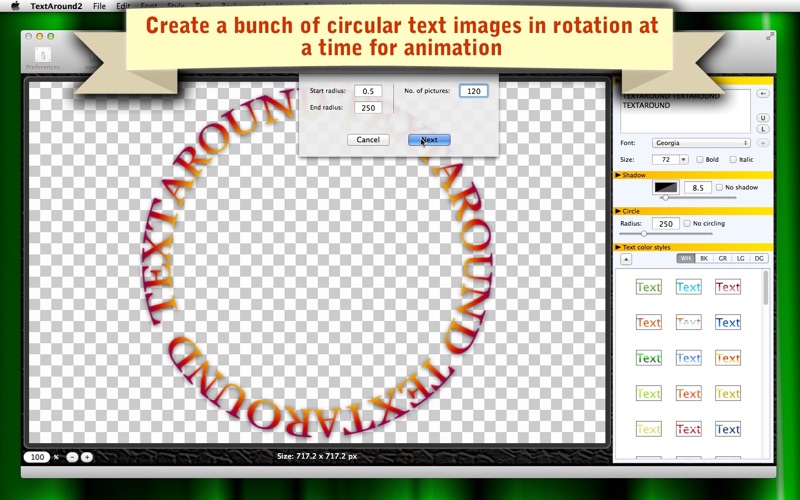
Task: Click the up-arrow button under Text color styles
Action: tap(626, 259)
